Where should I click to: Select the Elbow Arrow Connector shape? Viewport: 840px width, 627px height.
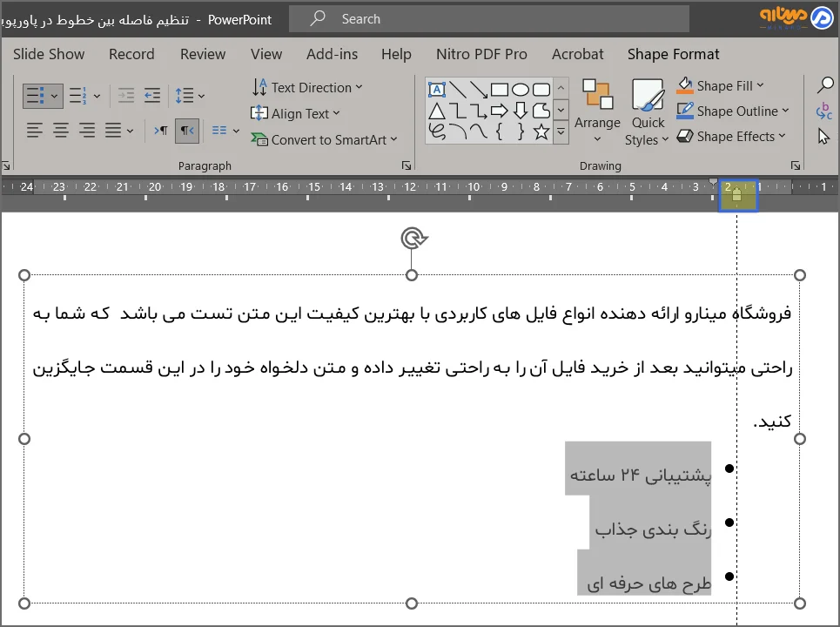(x=479, y=111)
